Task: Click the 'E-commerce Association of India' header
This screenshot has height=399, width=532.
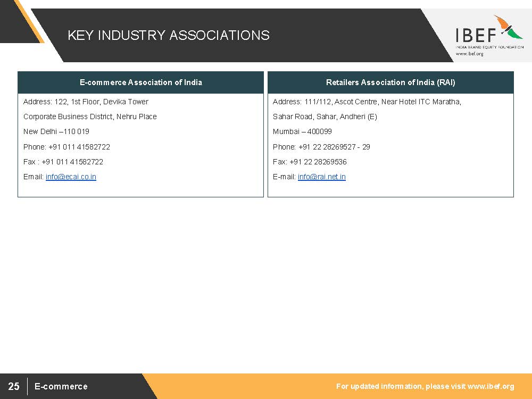Action: [141, 82]
